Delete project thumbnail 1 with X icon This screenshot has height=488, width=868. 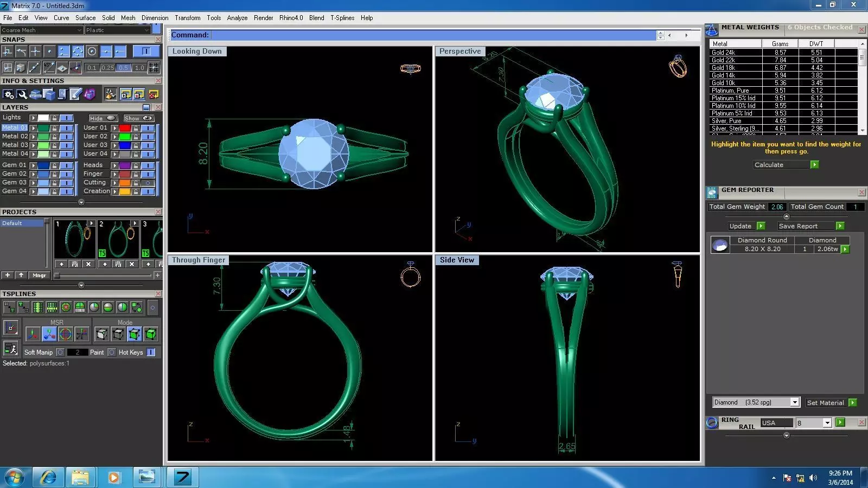(x=88, y=264)
